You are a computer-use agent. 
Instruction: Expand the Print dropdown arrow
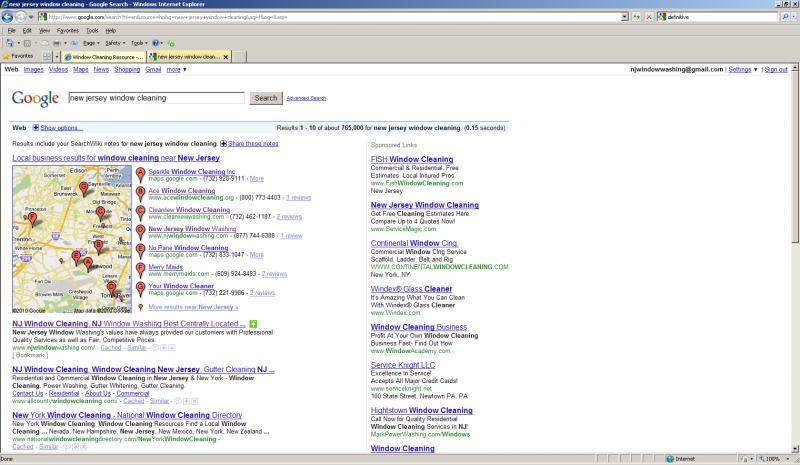[65, 43]
